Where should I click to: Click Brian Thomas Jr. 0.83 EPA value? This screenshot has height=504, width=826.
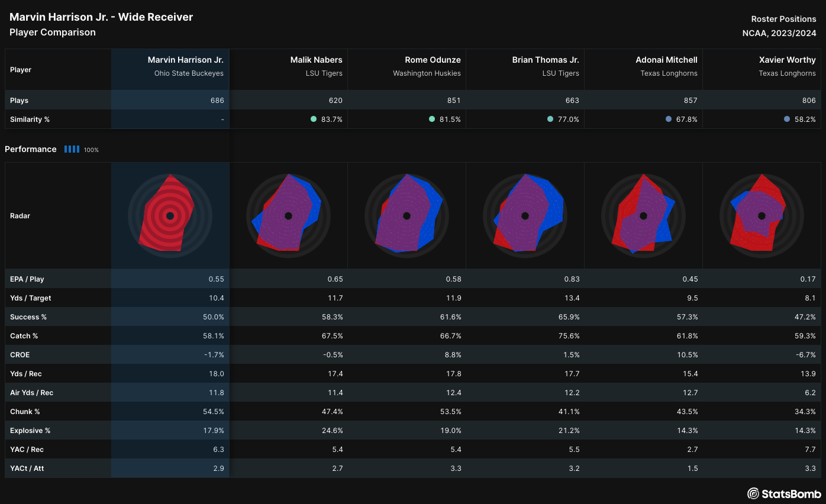point(572,279)
